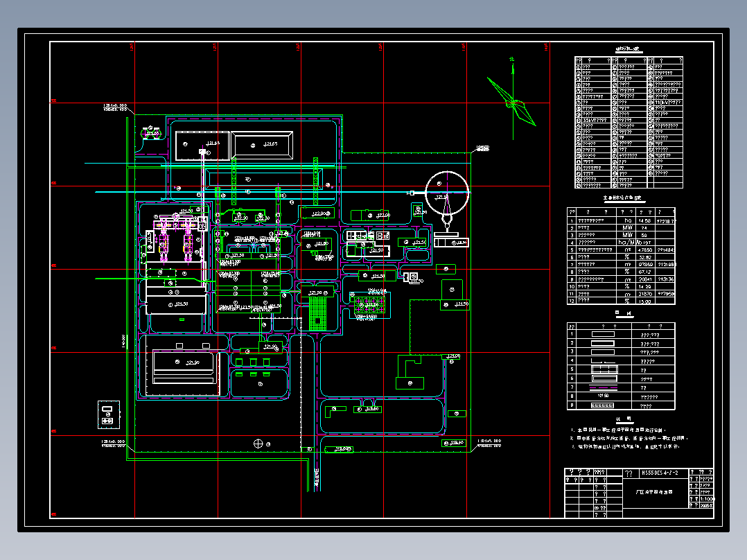Screen dimensions: 747x560
Task: Select the percentage value 32.82
Action: point(645,257)
